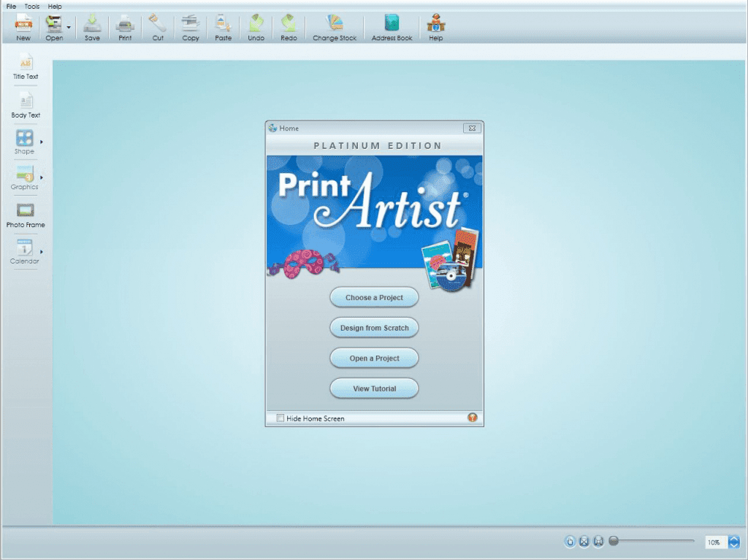Viewport: 748px width, 560px height.
Task: Expand the Graphics tool flyout arrow
Action: click(42, 177)
